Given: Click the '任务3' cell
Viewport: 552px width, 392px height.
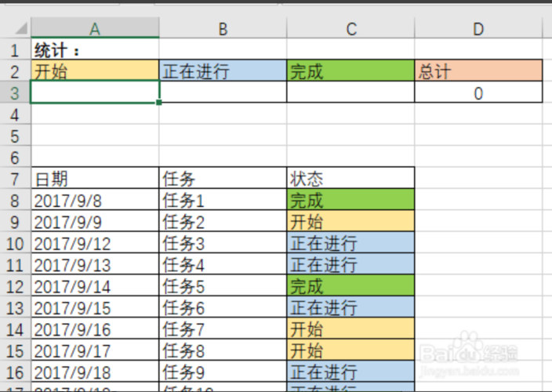Looking at the screenshot, I should click(223, 243).
